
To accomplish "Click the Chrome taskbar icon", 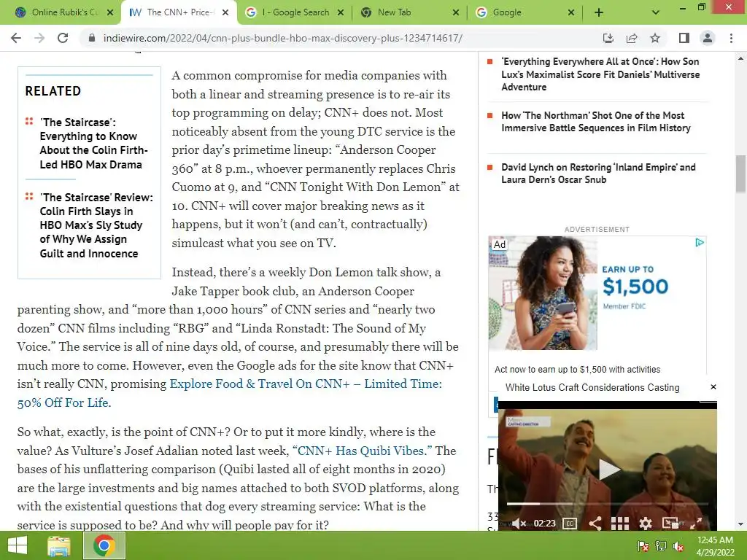I will coord(104,545).
